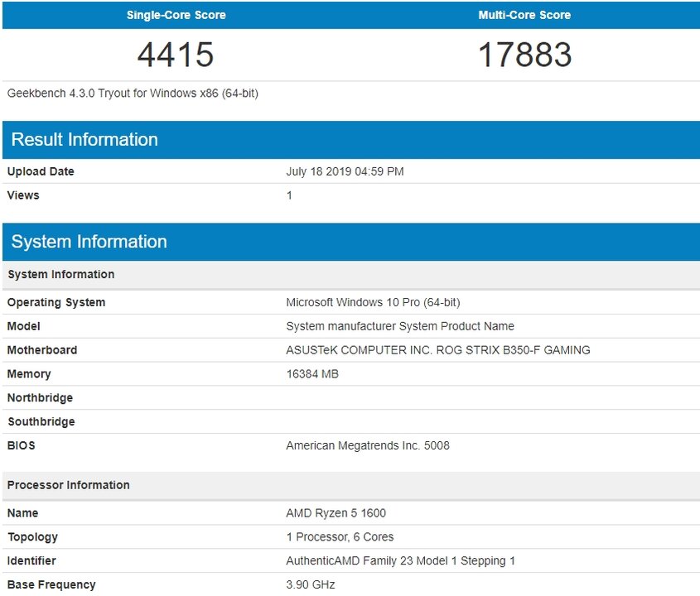Select the 16384 MB memory value
Viewport: 700px width, 596px height.
tap(312, 374)
